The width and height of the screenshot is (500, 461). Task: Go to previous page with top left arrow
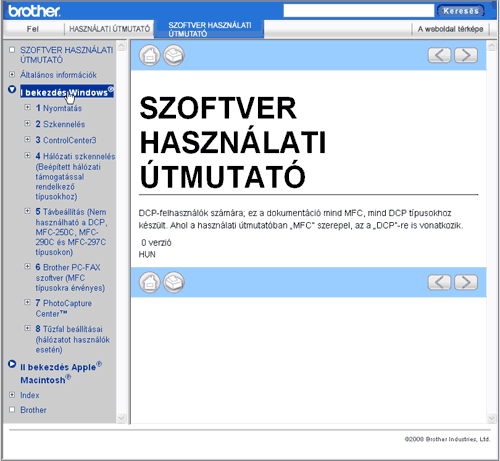coord(439,55)
